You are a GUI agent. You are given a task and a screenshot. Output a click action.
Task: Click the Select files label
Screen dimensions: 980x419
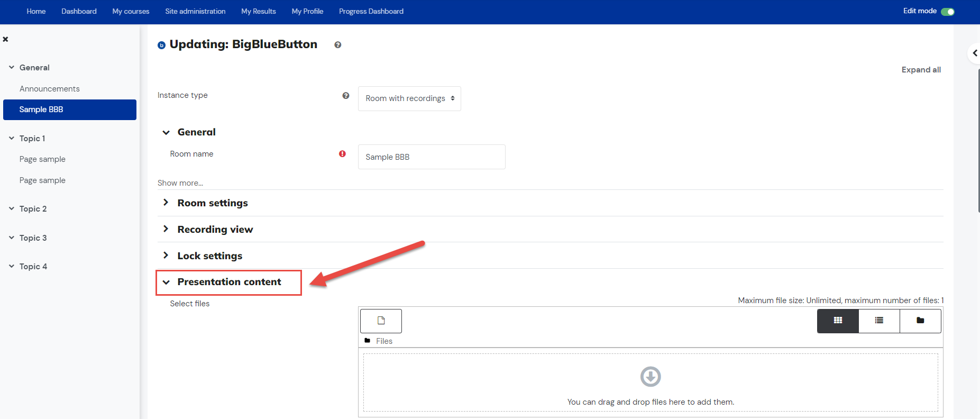[x=190, y=304]
